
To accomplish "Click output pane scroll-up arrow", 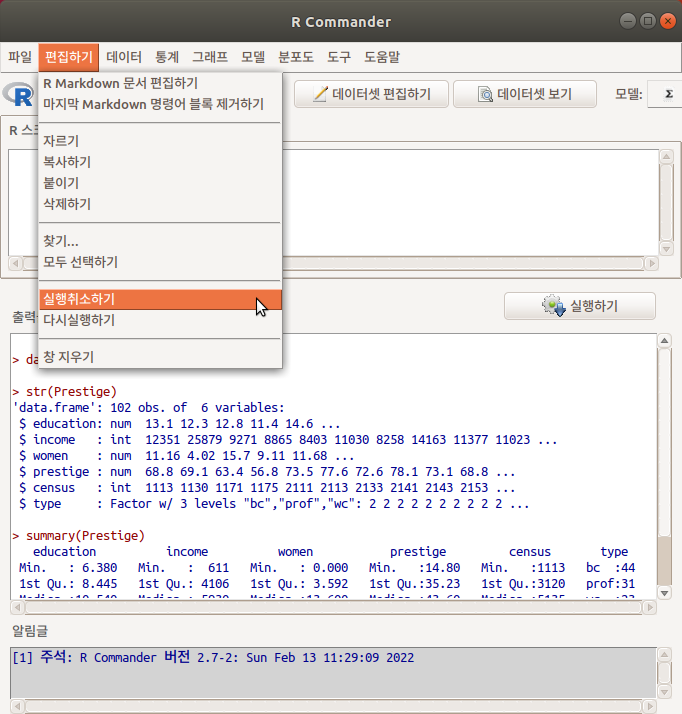I will 665,341.
